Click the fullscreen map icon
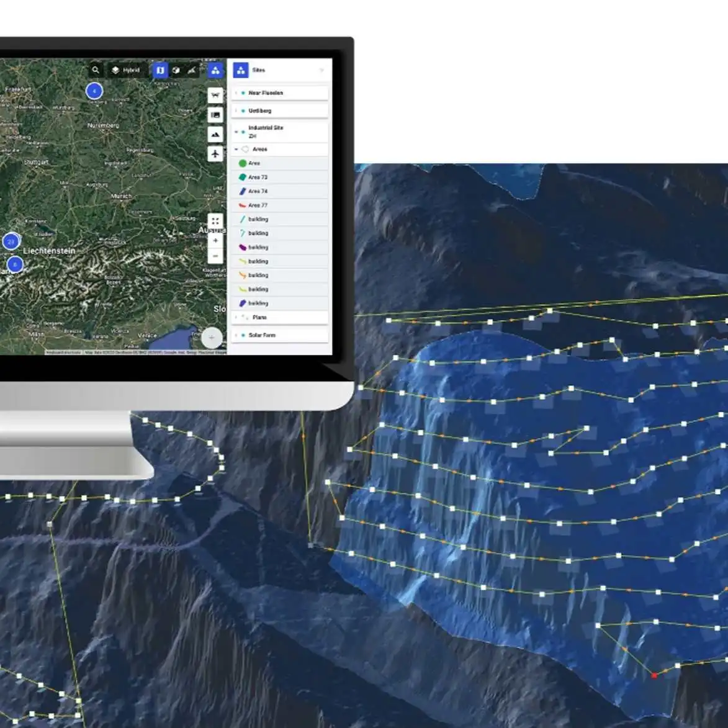 pyautogui.click(x=215, y=221)
